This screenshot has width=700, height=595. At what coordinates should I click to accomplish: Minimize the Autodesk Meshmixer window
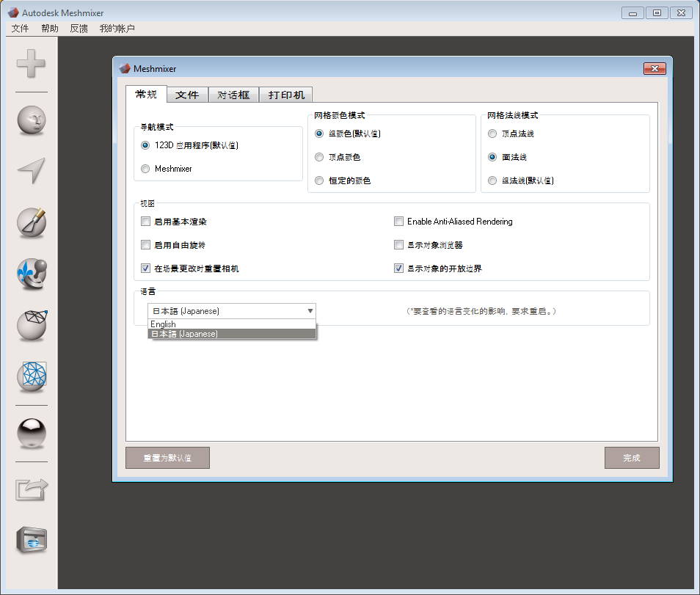(632, 13)
